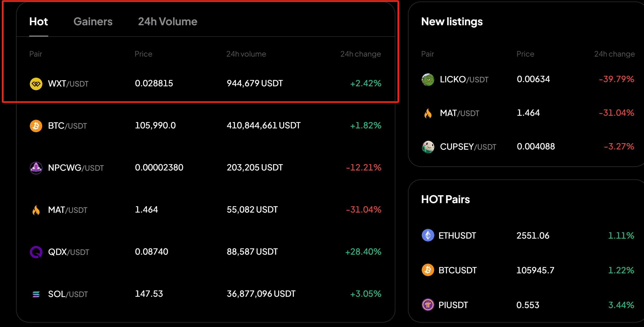
Task: Select the Hot tab
Action: tap(38, 22)
